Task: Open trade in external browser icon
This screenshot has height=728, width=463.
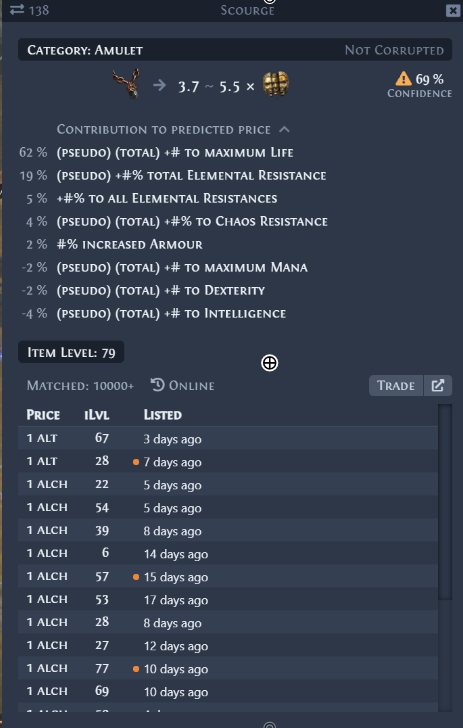Action: 438,385
